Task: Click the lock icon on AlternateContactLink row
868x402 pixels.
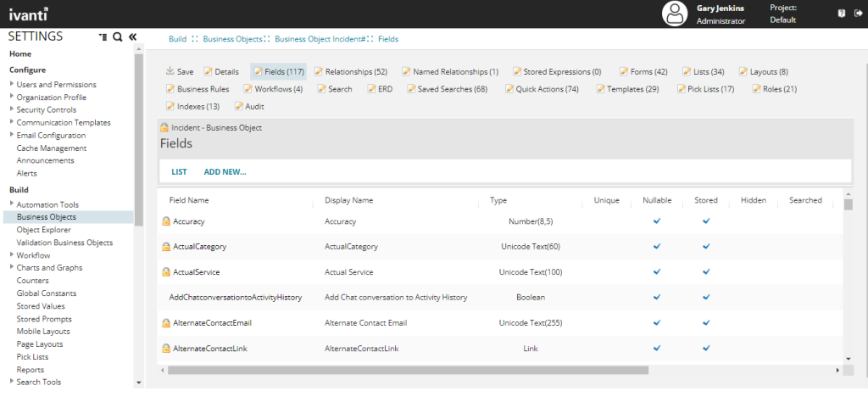Action: (x=165, y=349)
